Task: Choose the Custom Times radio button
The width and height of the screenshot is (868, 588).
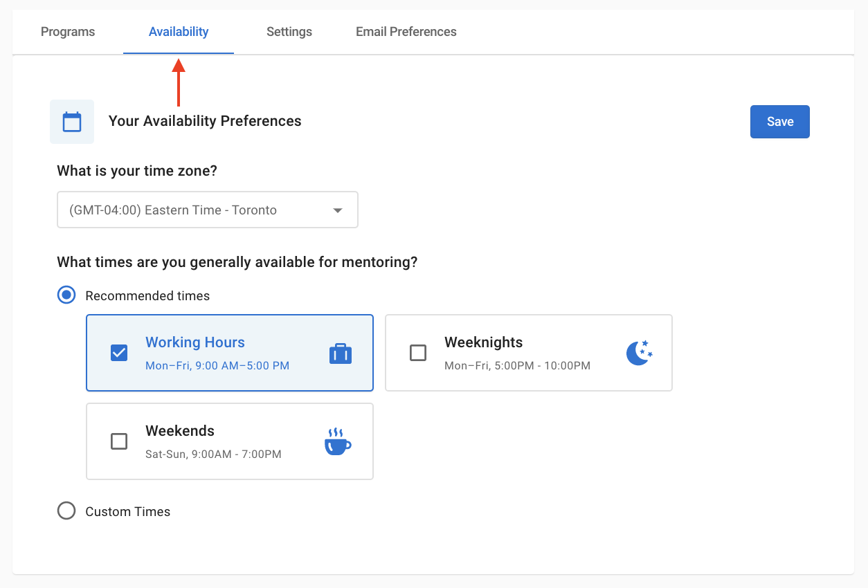Action: pos(66,511)
